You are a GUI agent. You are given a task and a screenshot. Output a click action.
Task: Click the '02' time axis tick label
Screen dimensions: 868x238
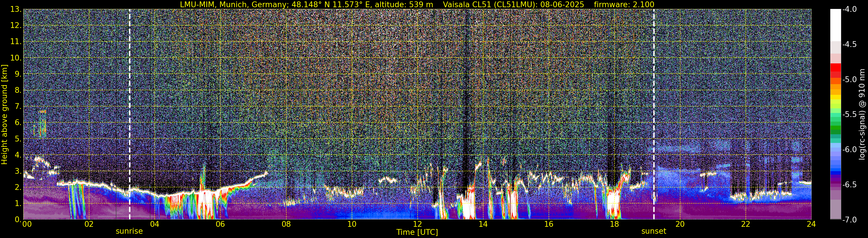pyautogui.click(x=89, y=224)
